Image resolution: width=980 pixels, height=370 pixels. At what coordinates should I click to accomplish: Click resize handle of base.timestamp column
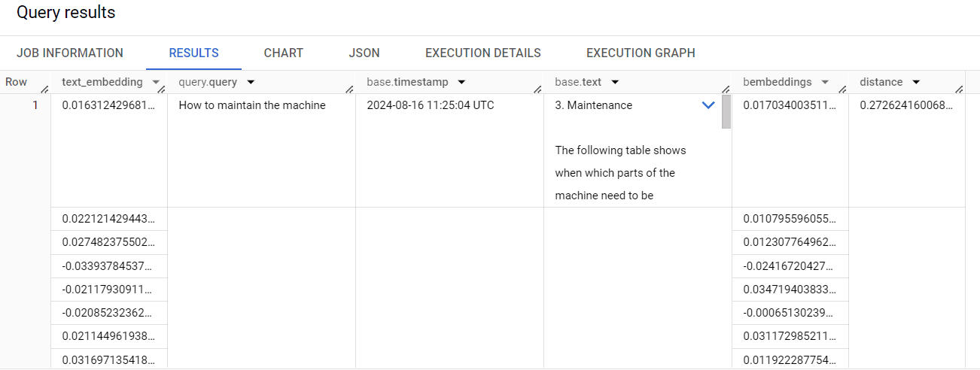(x=538, y=89)
